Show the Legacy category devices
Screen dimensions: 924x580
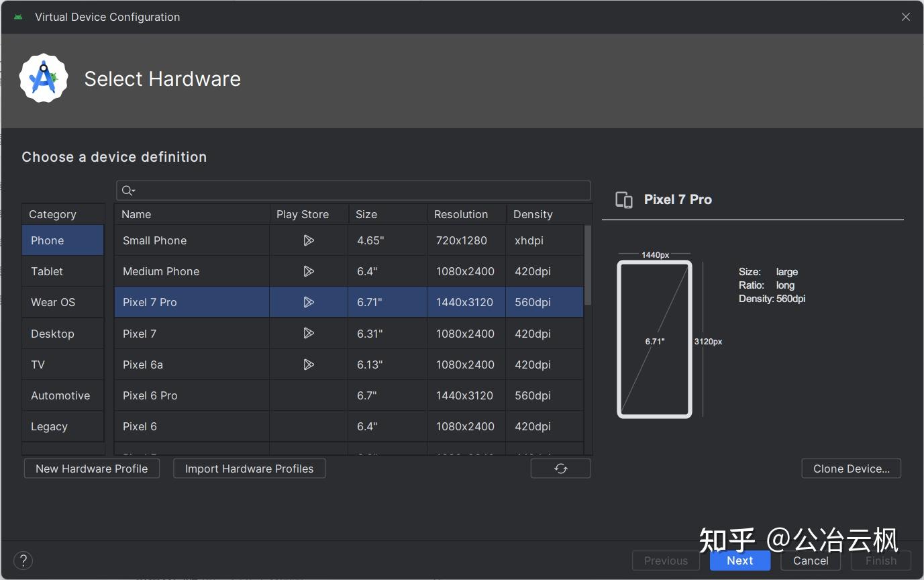[63, 426]
